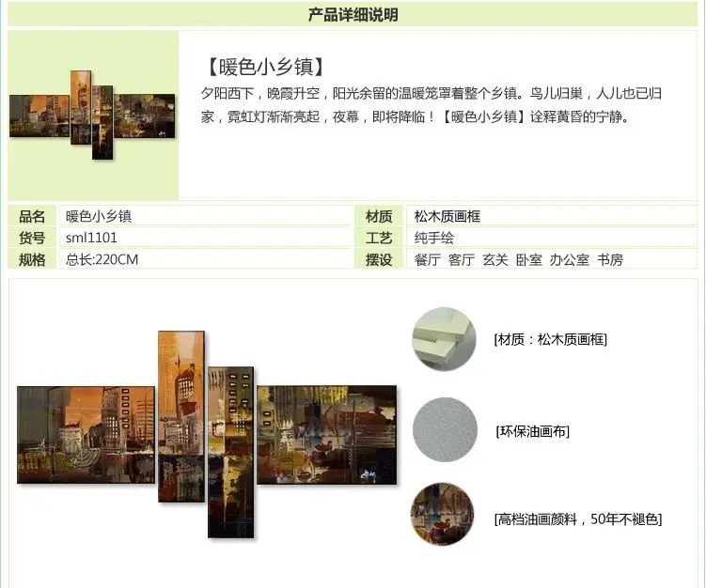Image resolution: width=706 pixels, height=588 pixels.
Task: Click the description paragraph starting 夕阳西下
Action: click(431, 105)
